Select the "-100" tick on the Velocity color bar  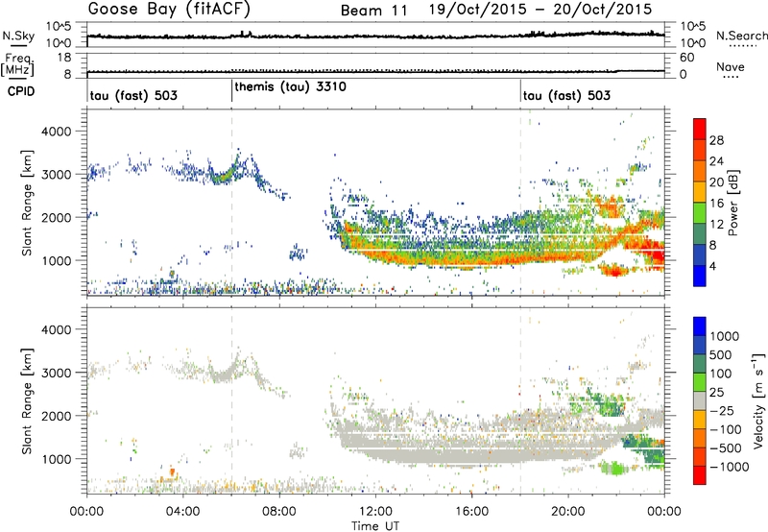coord(726,429)
